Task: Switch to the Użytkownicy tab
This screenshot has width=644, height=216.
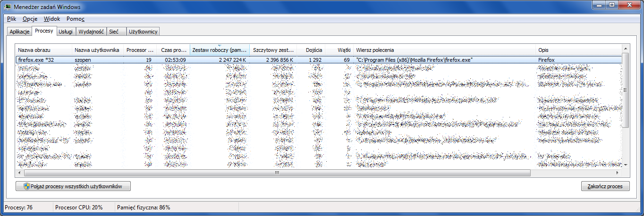Action: 144,32
